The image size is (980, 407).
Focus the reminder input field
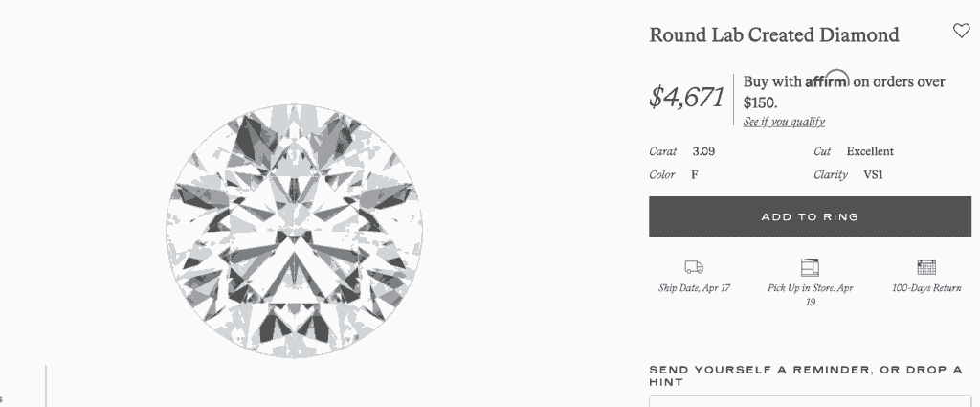[810, 400]
